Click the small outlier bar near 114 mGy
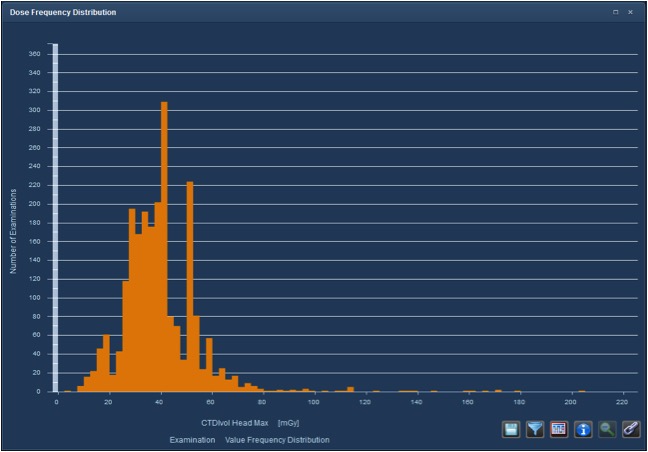648x452 pixels. tap(350, 389)
